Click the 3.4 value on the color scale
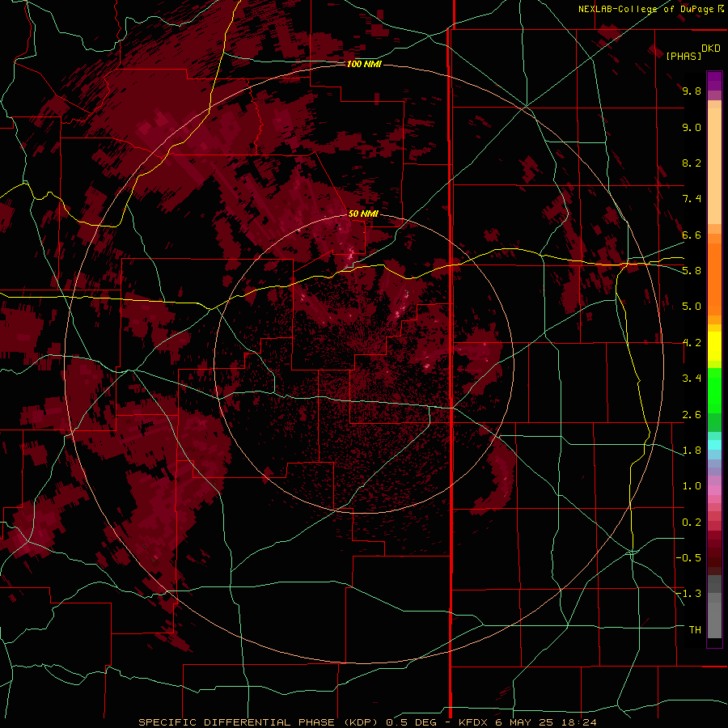The width and height of the screenshot is (728, 728). 692,379
